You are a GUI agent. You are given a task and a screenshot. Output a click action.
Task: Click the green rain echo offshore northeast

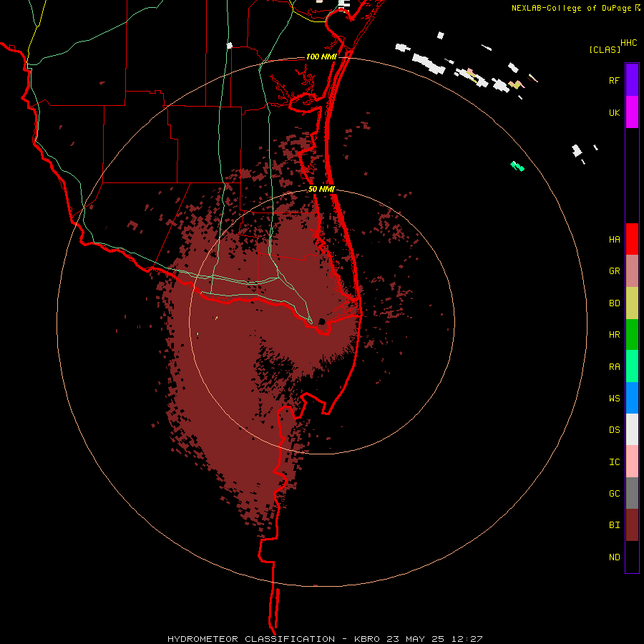pyautogui.click(x=517, y=166)
